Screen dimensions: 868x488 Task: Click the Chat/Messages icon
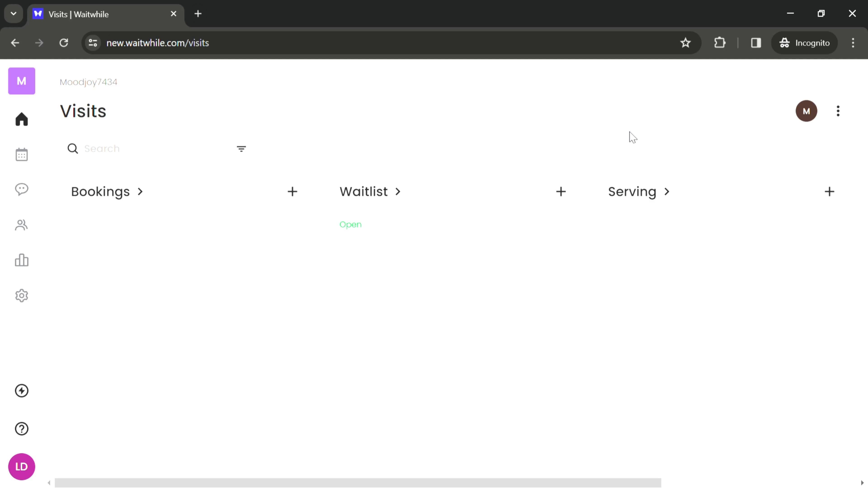tap(21, 190)
